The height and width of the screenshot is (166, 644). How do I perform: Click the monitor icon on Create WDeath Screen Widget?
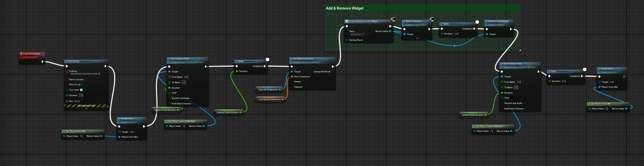(x=393, y=19)
